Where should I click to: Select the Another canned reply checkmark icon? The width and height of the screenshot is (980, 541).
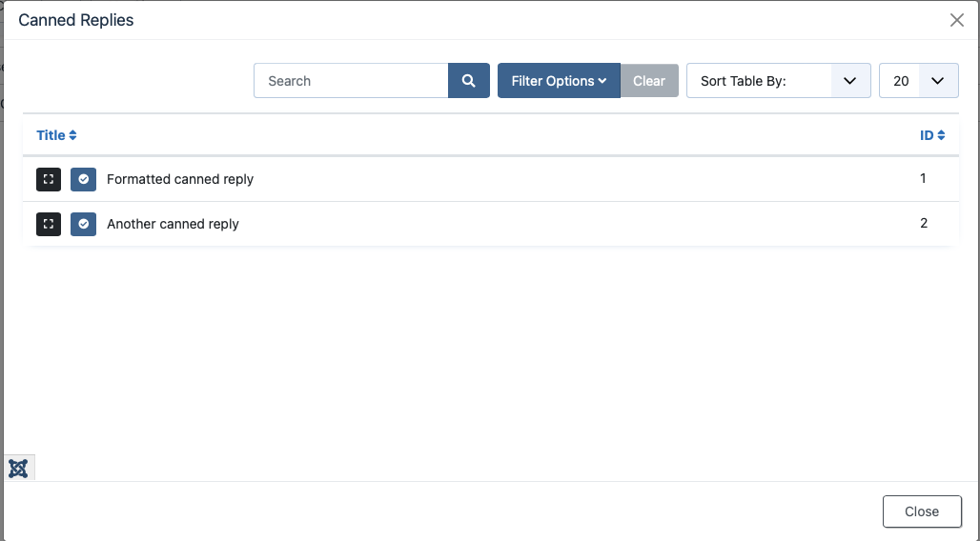[83, 224]
